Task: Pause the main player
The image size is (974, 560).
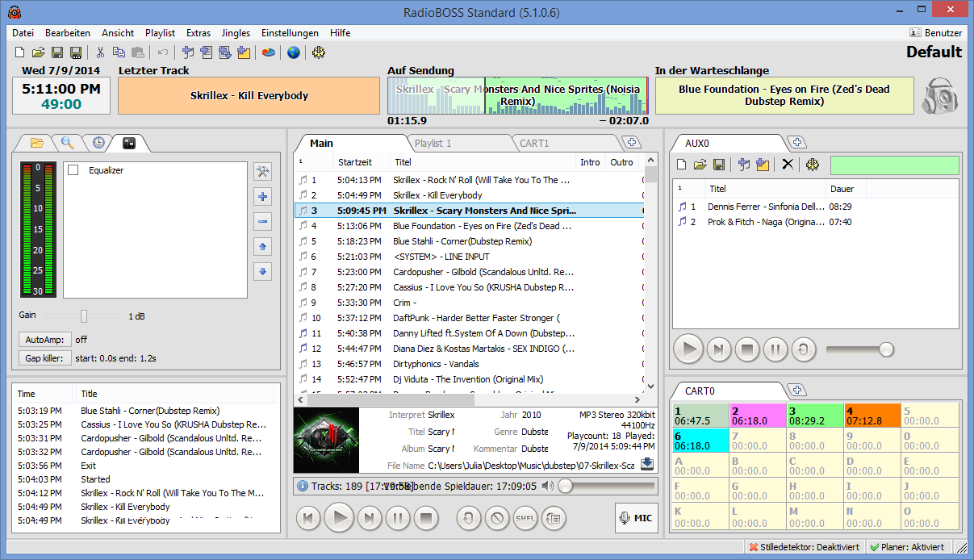Action: [x=397, y=517]
